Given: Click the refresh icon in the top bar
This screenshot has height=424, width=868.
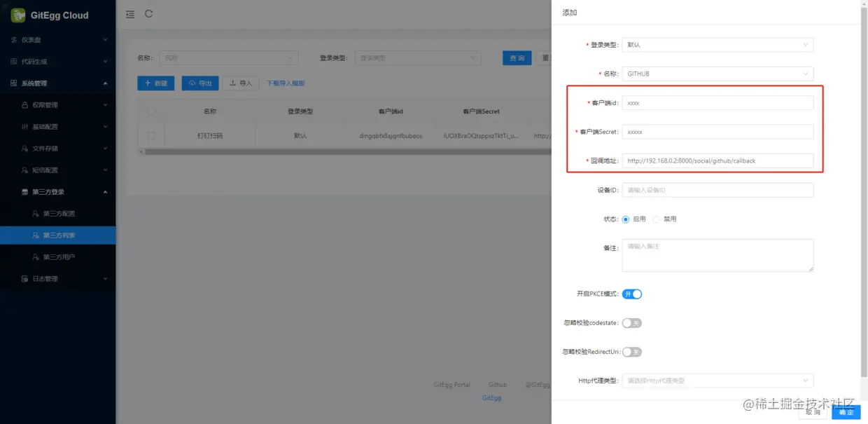Looking at the screenshot, I should click(x=149, y=14).
